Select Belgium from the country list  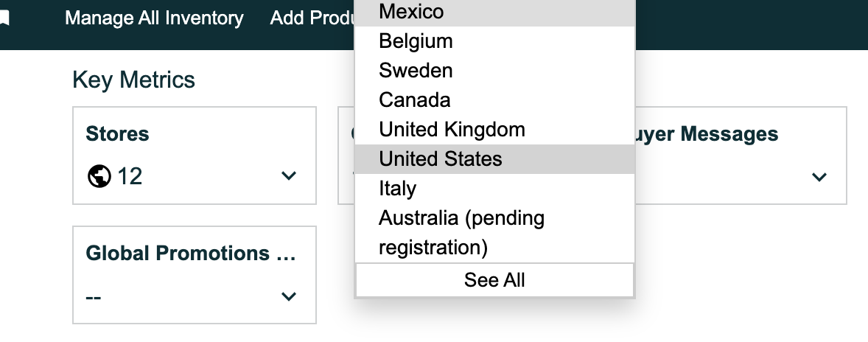(494, 41)
